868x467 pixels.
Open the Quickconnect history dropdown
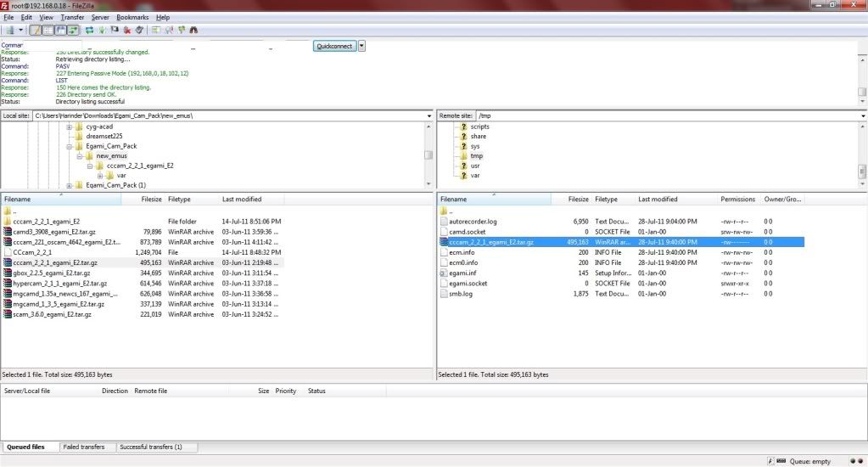click(x=361, y=46)
